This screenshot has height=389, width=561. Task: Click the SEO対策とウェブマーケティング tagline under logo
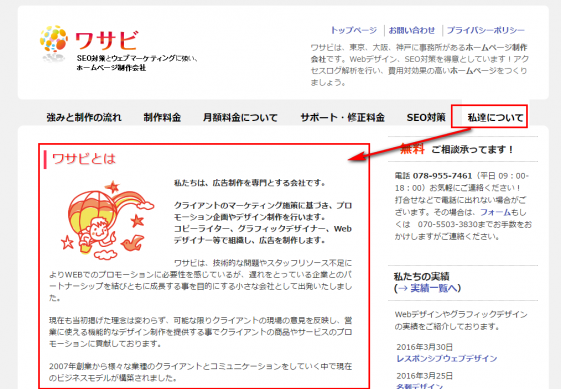137,63
